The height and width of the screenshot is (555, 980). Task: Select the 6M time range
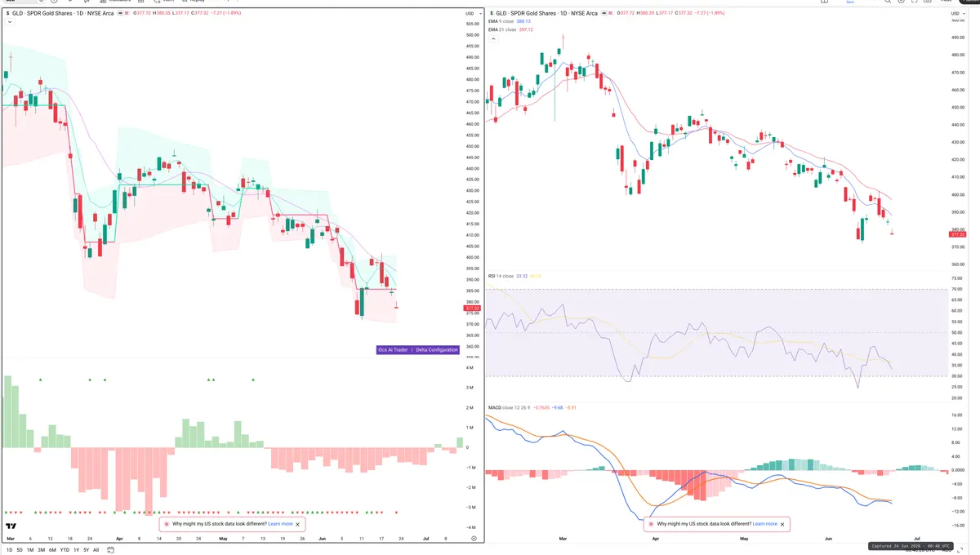click(52, 550)
